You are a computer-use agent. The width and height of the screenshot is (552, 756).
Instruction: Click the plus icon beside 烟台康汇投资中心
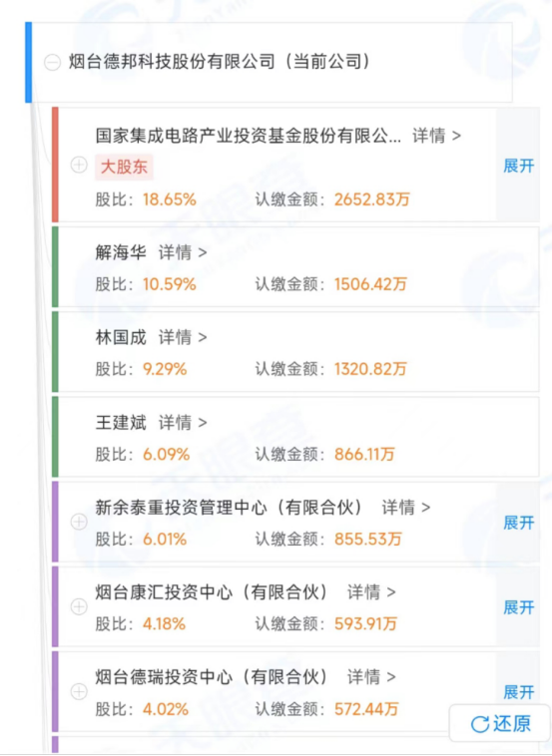(79, 606)
